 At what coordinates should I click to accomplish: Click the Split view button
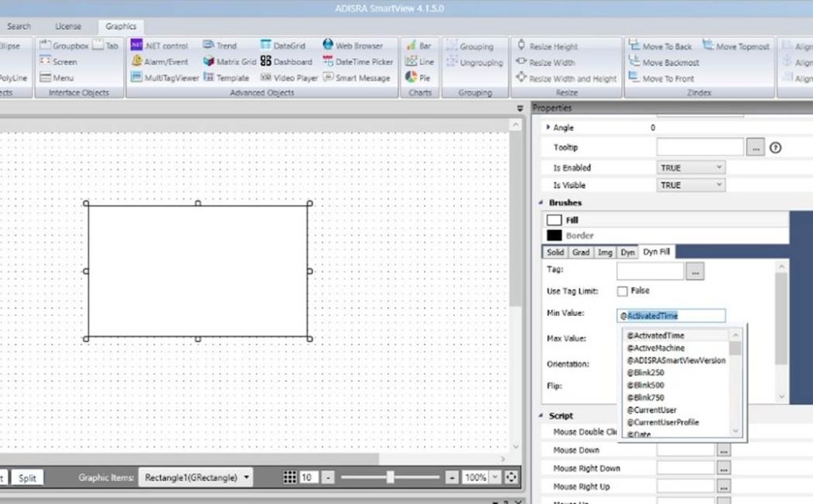click(x=28, y=478)
